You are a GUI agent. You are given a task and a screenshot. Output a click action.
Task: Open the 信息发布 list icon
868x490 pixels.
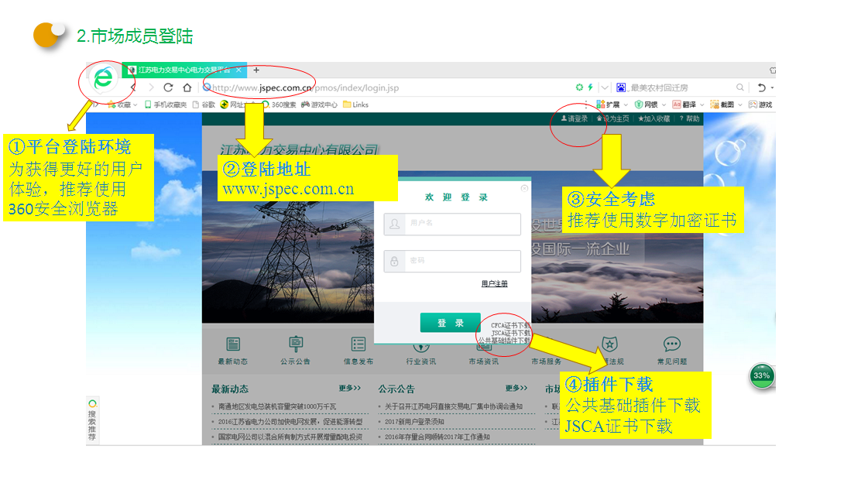(358, 344)
